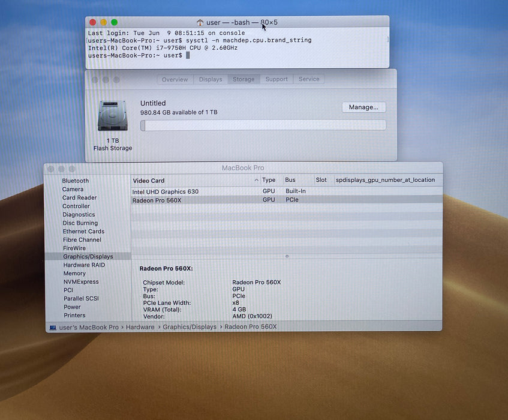Select the Intel UHD Graphics 630 row
This screenshot has width=508, height=420.
tap(287, 191)
